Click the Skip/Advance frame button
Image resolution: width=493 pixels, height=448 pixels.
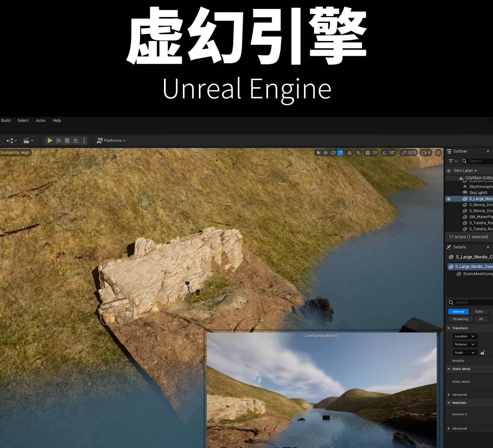click(59, 141)
